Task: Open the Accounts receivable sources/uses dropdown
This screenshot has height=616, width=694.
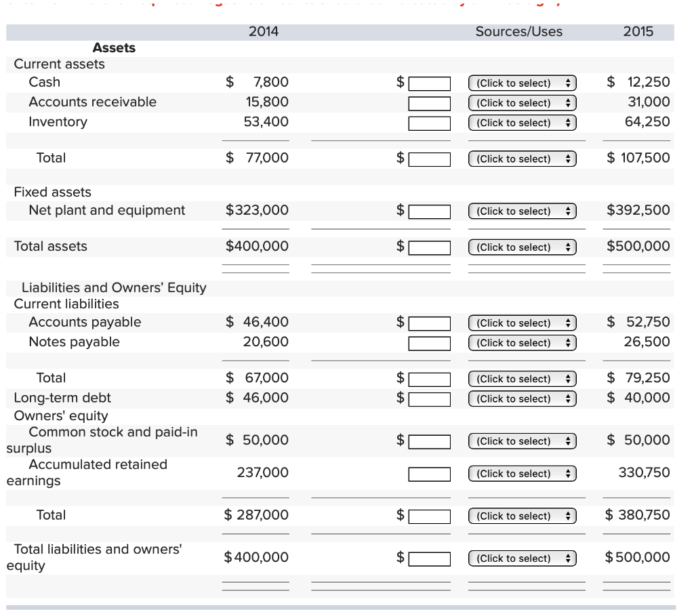Action: coord(523,103)
